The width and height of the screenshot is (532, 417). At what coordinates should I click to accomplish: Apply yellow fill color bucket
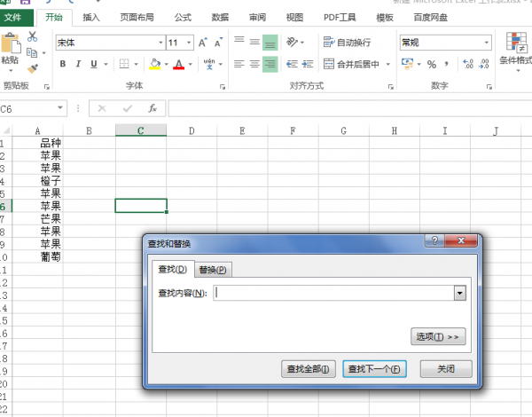[x=154, y=64]
